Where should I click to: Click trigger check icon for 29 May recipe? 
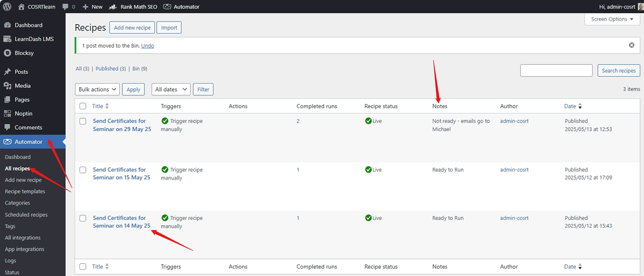(x=165, y=121)
